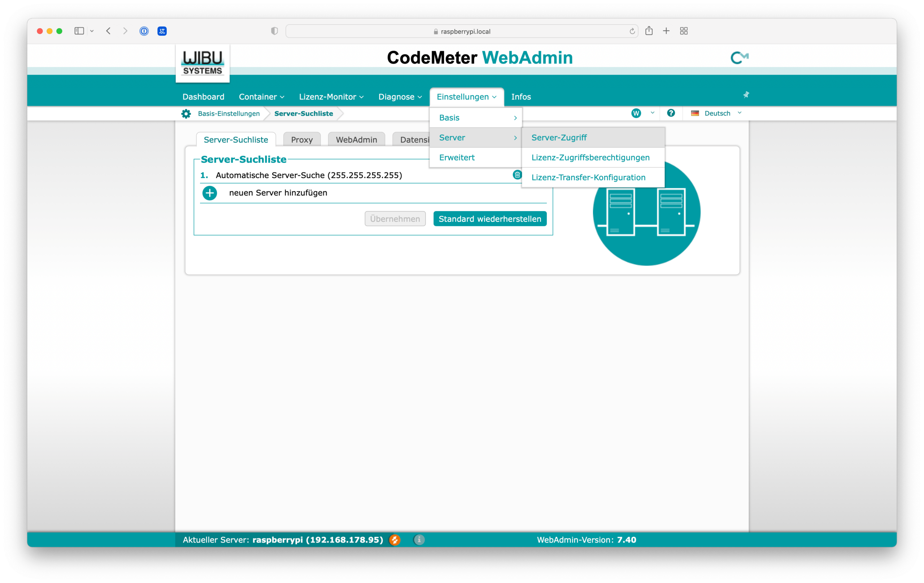Click the orange server-switch icon in status bar
Viewport: 924px width, 583px height.
395,540
